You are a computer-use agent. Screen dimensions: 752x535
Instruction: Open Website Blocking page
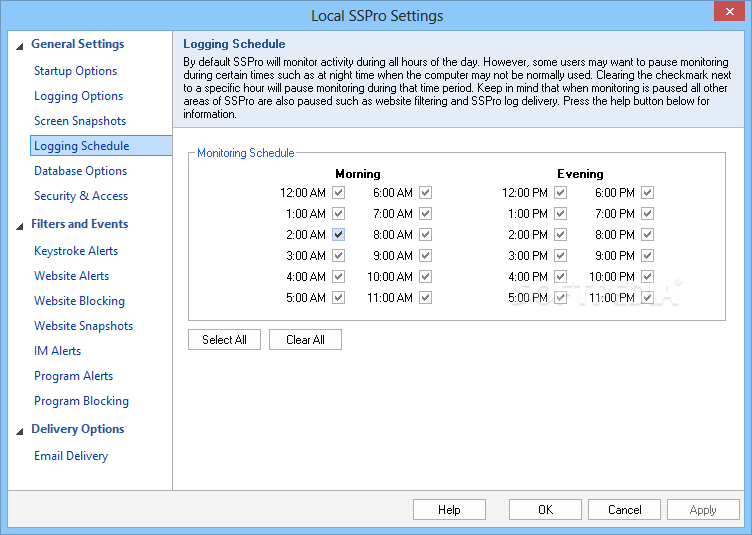coord(79,301)
